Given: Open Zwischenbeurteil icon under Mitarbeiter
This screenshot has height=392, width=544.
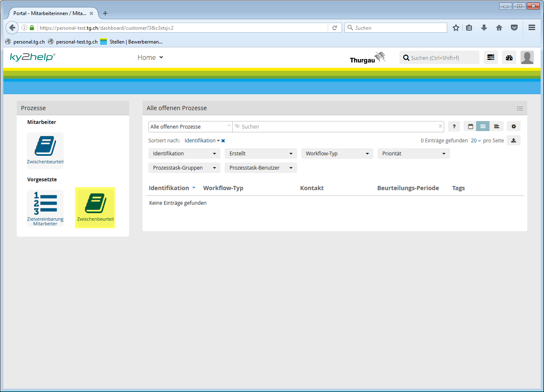Looking at the screenshot, I should click(x=45, y=150).
